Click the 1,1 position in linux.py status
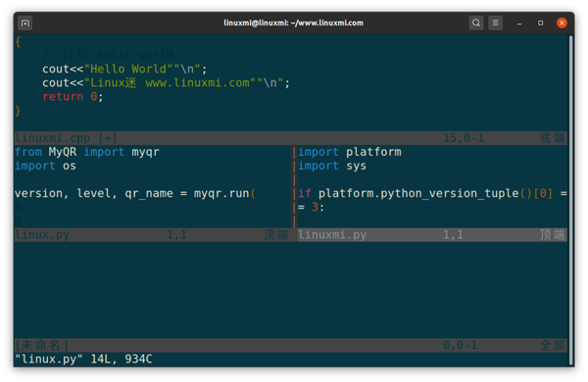The height and width of the screenshot is (382, 588). [x=176, y=235]
